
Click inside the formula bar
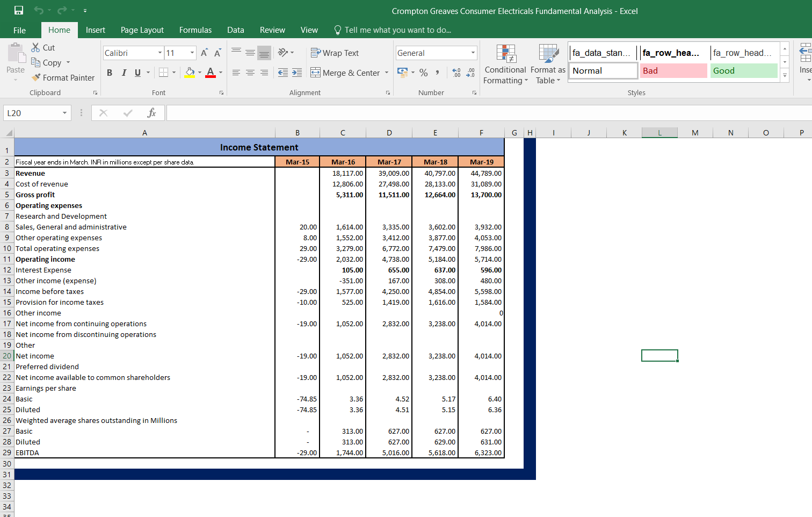pyautogui.click(x=489, y=113)
